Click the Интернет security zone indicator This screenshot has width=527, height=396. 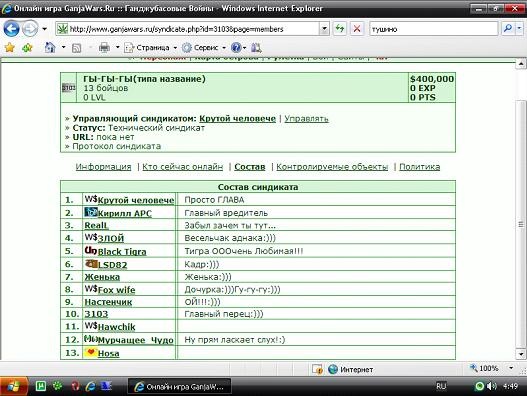[x=351, y=369]
